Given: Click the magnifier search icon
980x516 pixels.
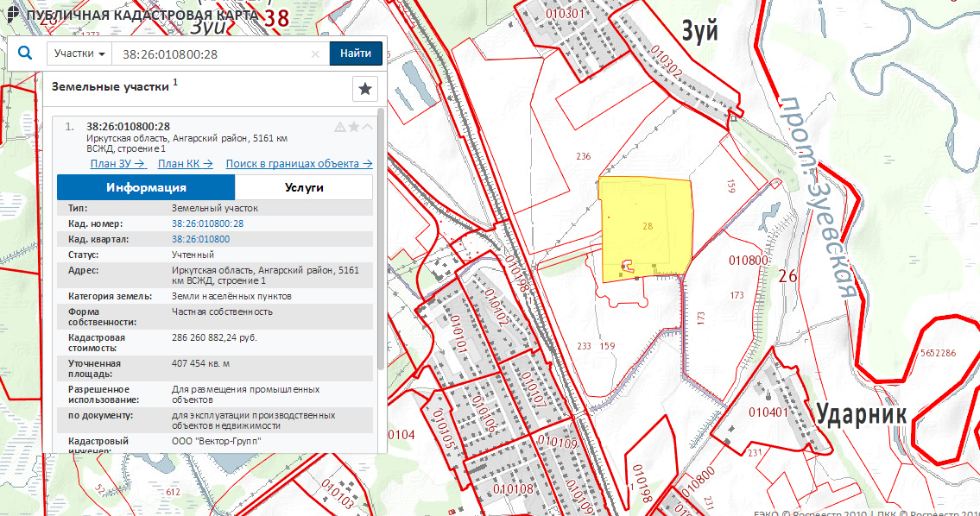Looking at the screenshot, I should pos(24,53).
